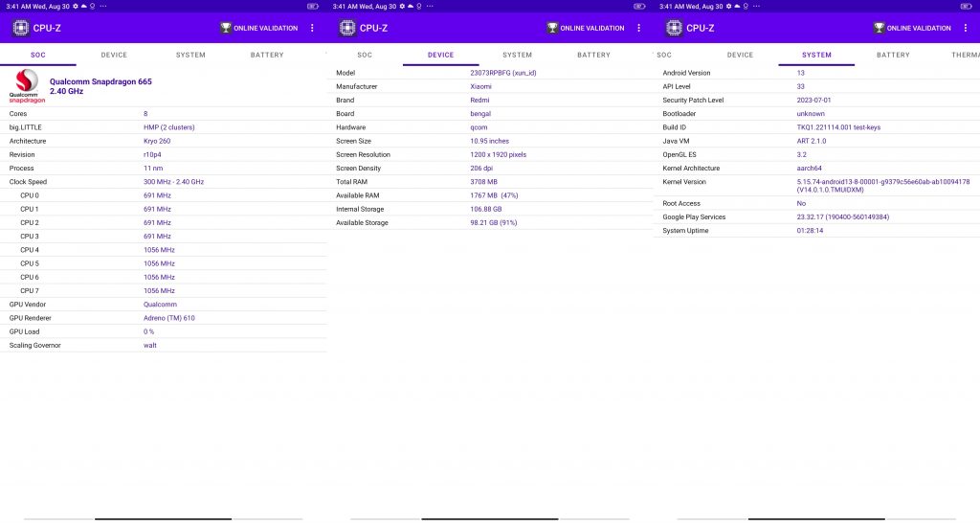Screen dimensions: 980x523
Task: Click the trophy icon on the Device screen
Action: [552, 28]
